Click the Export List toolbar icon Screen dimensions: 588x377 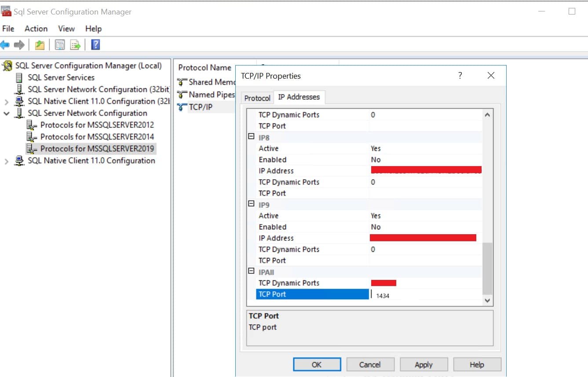[76, 45]
